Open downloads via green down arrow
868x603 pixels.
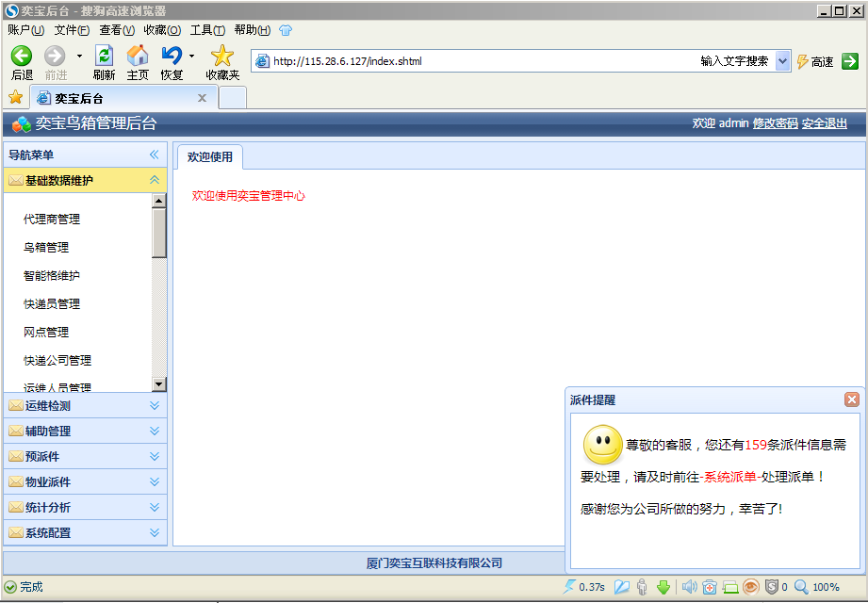coord(663,587)
